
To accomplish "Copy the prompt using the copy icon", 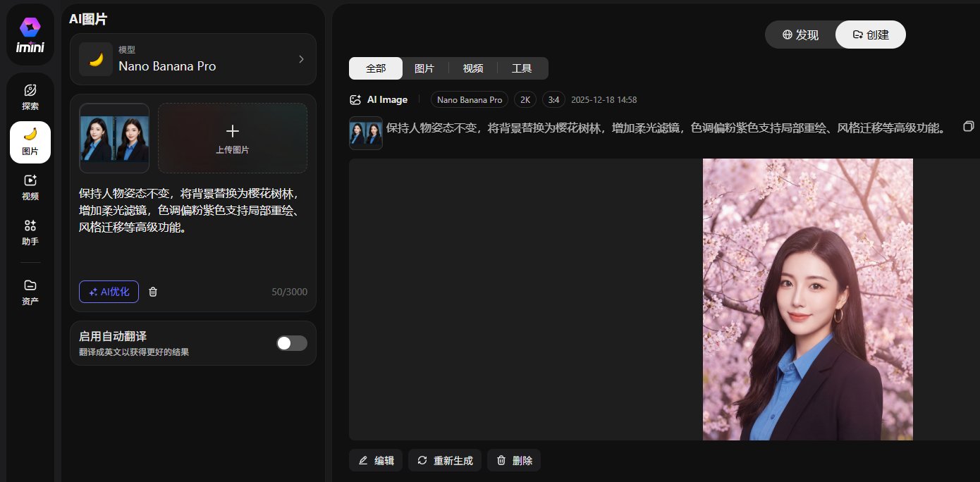I will (x=968, y=127).
